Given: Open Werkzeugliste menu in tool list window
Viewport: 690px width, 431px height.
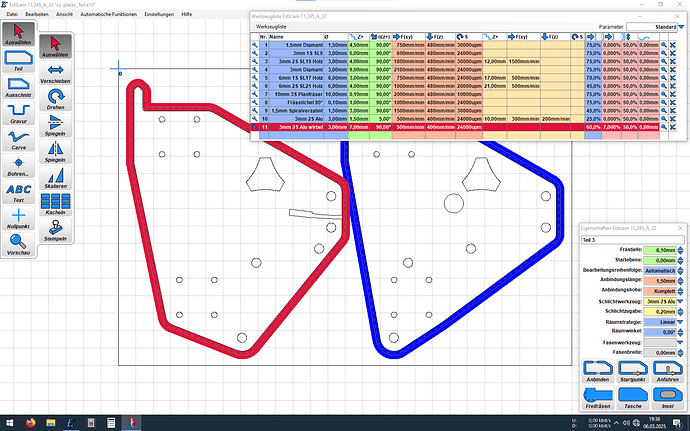Looking at the screenshot, I should click(x=271, y=27).
